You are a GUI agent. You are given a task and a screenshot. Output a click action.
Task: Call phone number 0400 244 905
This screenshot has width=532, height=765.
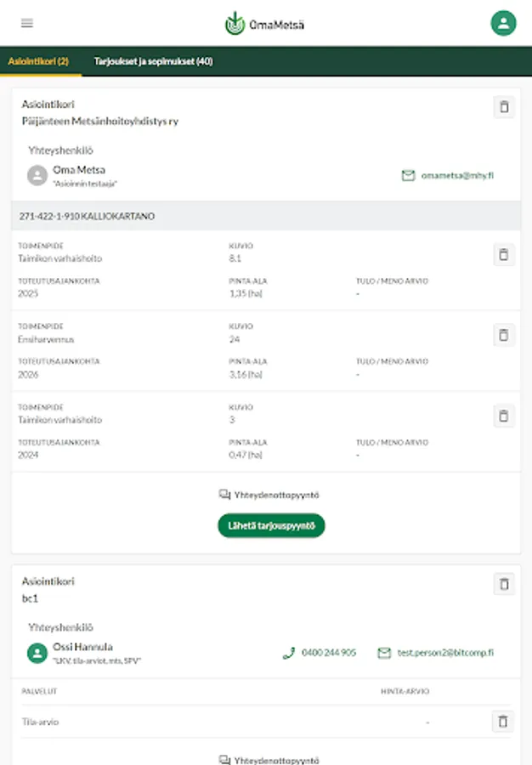pyautogui.click(x=320, y=653)
